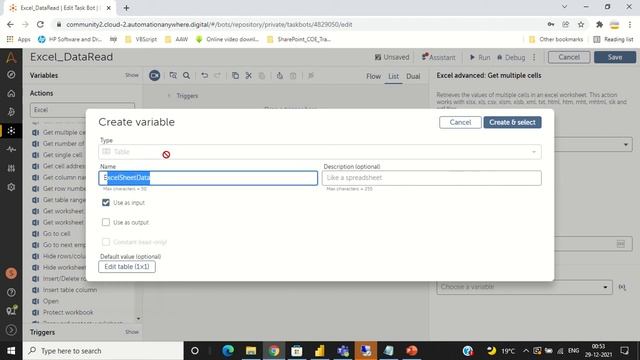Click the Windows Start button
The height and width of the screenshot is (360, 640).
11,351
